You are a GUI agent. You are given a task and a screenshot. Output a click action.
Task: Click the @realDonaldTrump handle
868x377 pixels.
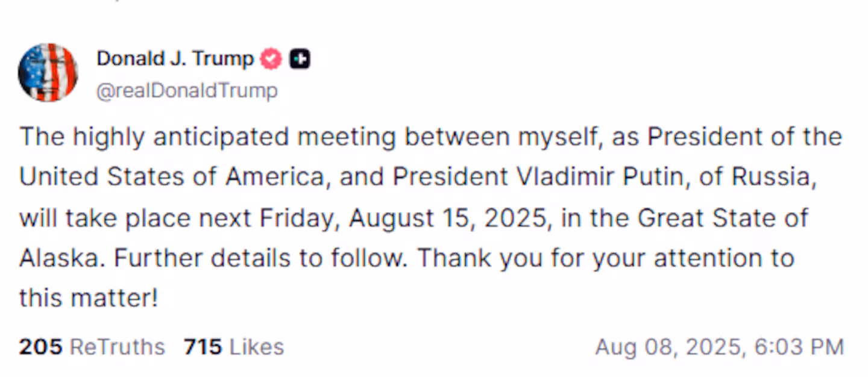(187, 91)
